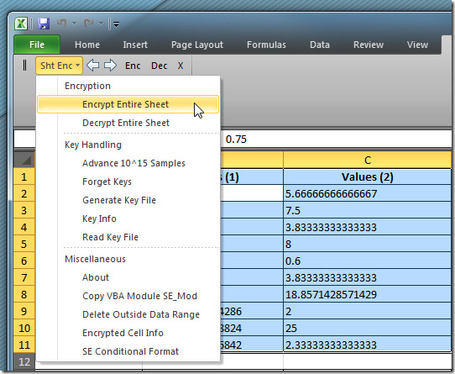Select row 8 header
Screen dimensions: 455x374
[24, 294]
